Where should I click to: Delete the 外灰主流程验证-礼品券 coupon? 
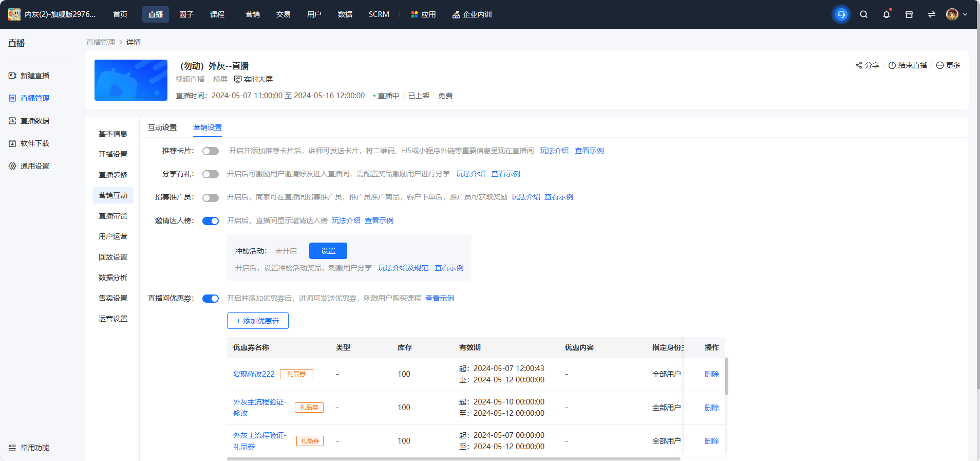click(712, 441)
